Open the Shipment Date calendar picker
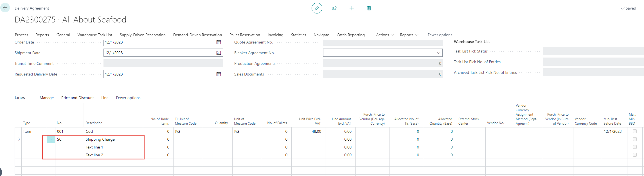The height and width of the screenshot is (176, 644). [x=219, y=53]
